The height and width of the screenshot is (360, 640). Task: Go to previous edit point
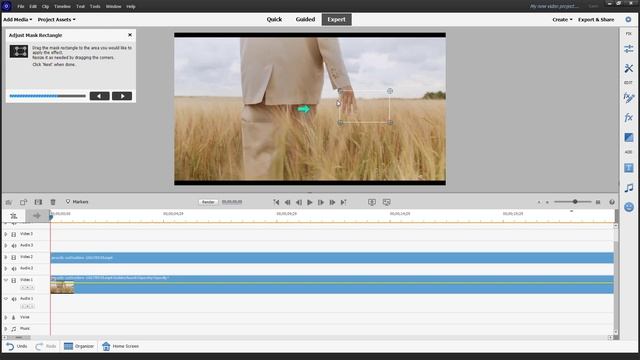276,202
